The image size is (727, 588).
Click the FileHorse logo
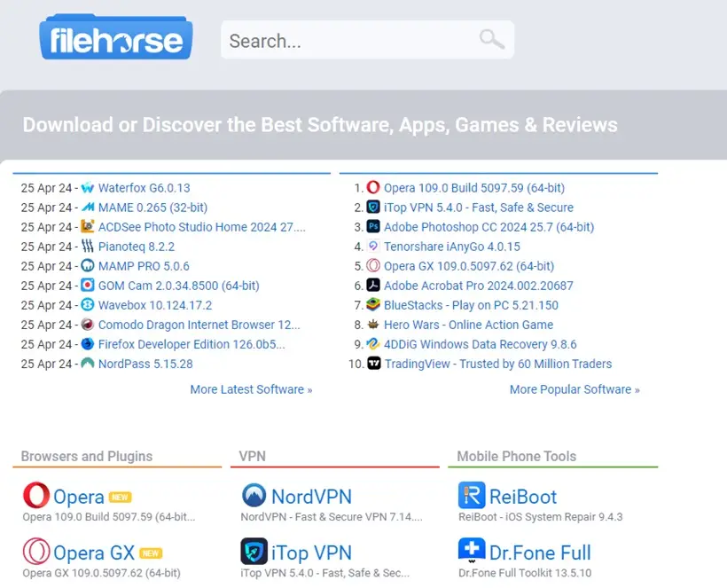tap(116, 37)
